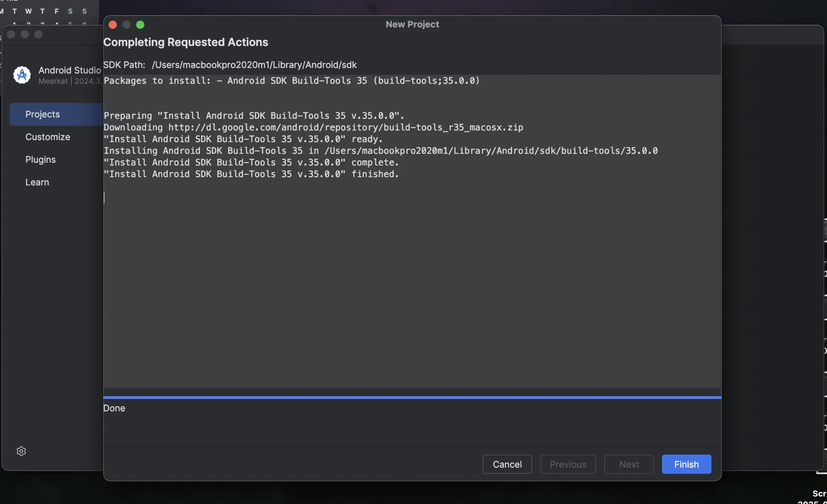Open the Plugins section
Screen dimensions: 827x504
41,159
